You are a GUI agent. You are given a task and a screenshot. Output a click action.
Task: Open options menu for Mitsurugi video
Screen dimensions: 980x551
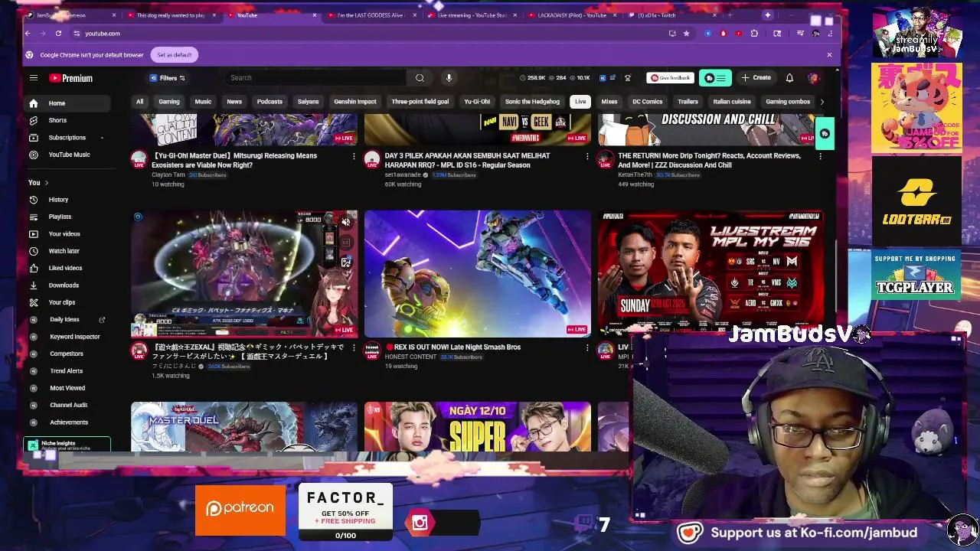click(354, 156)
